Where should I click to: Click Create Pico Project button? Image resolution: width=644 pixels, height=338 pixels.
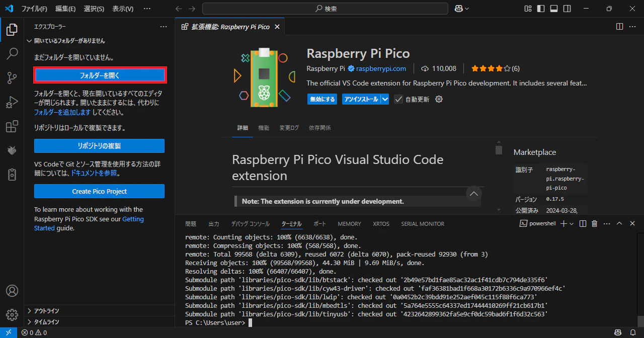[100, 191]
